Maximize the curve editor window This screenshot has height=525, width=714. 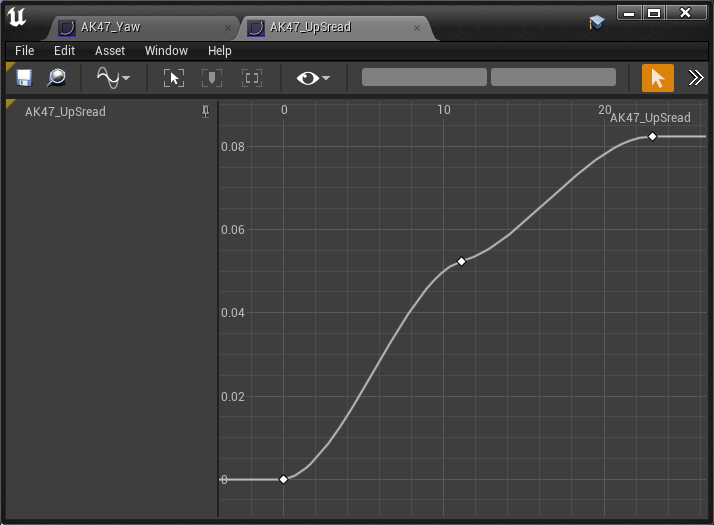[x=654, y=13]
